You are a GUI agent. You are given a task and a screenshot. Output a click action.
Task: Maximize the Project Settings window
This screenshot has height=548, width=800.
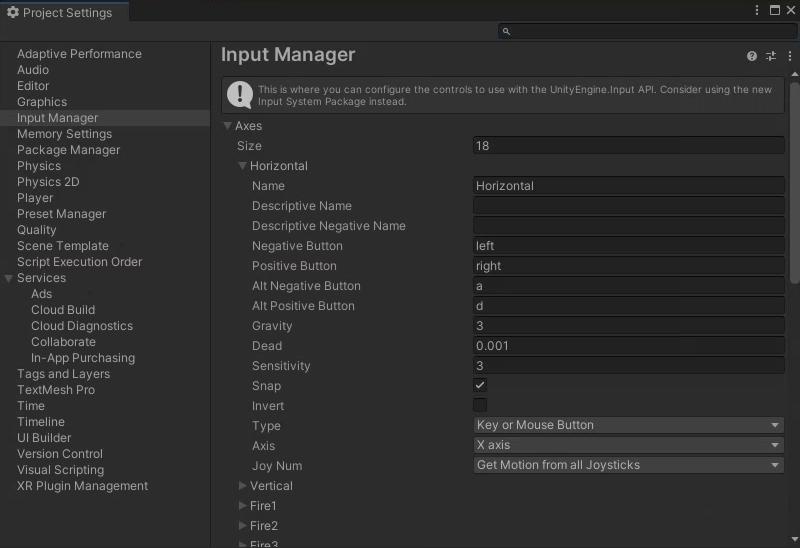pyautogui.click(x=774, y=10)
